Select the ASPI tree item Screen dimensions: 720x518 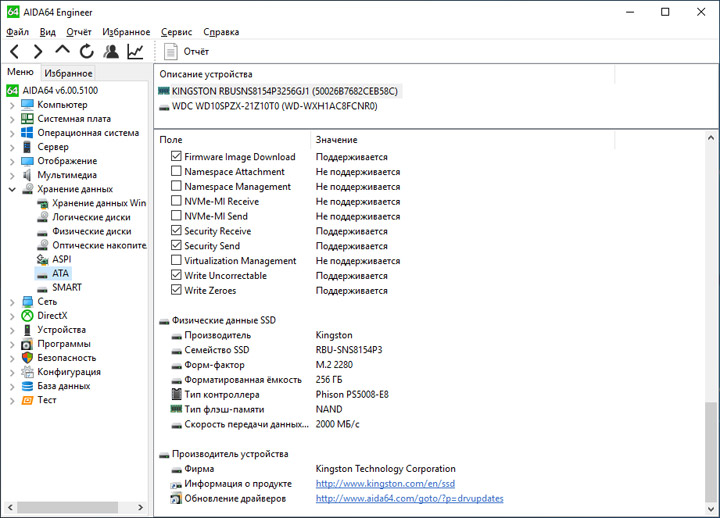coord(62,259)
